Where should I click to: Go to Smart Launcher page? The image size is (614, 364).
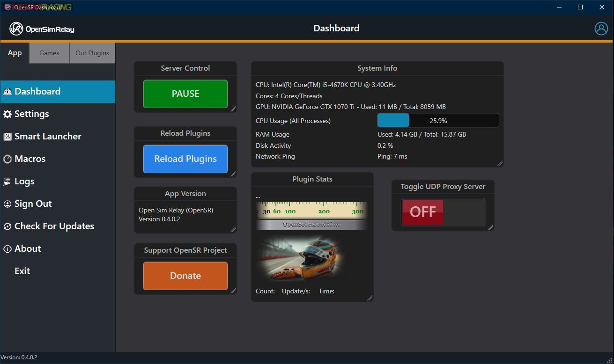pos(58,137)
